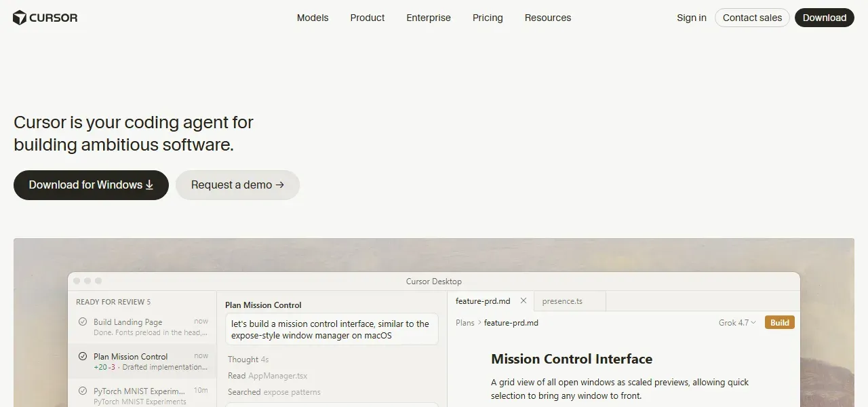
Task: Click the check circle beside PyTorch MNIST Experim...
Action: pos(83,391)
